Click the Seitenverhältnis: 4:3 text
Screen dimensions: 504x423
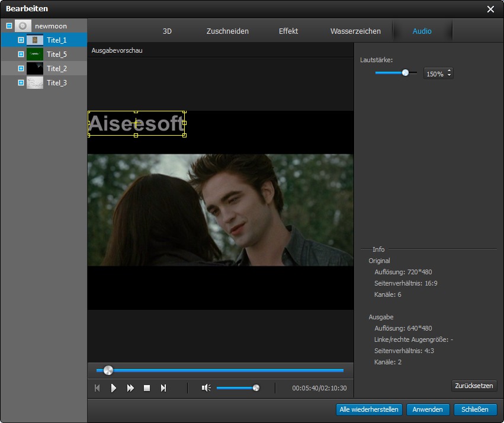pos(404,351)
